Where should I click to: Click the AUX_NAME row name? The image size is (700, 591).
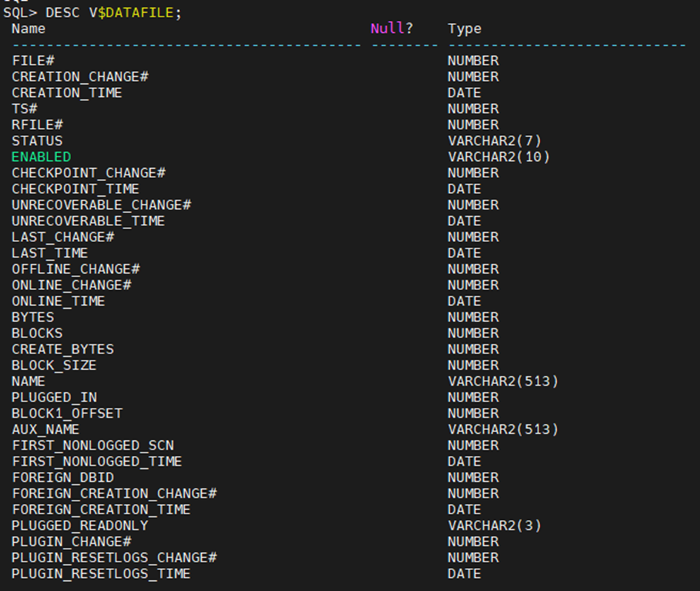45,430
